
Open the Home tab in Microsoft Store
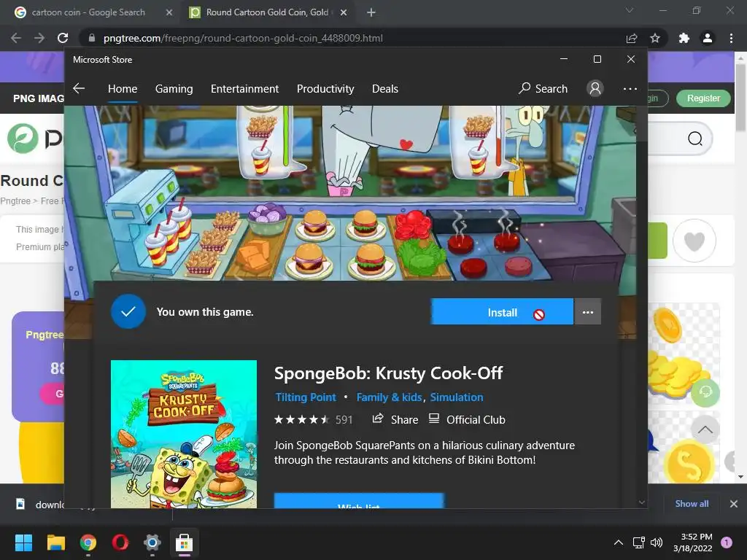point(123,88)
